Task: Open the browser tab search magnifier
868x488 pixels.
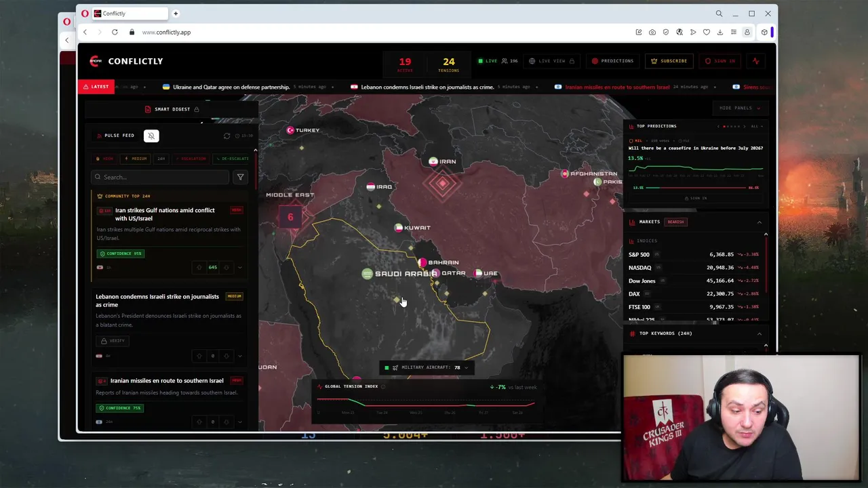Action: (719, 14)
